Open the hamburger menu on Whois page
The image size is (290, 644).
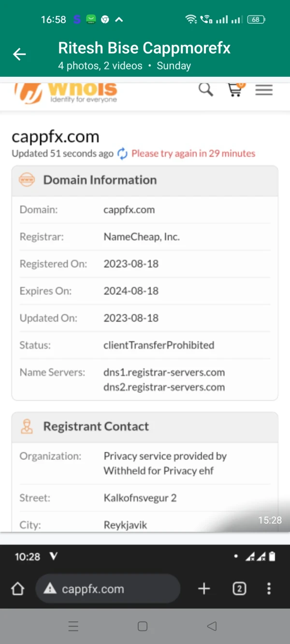click(264, 90)
